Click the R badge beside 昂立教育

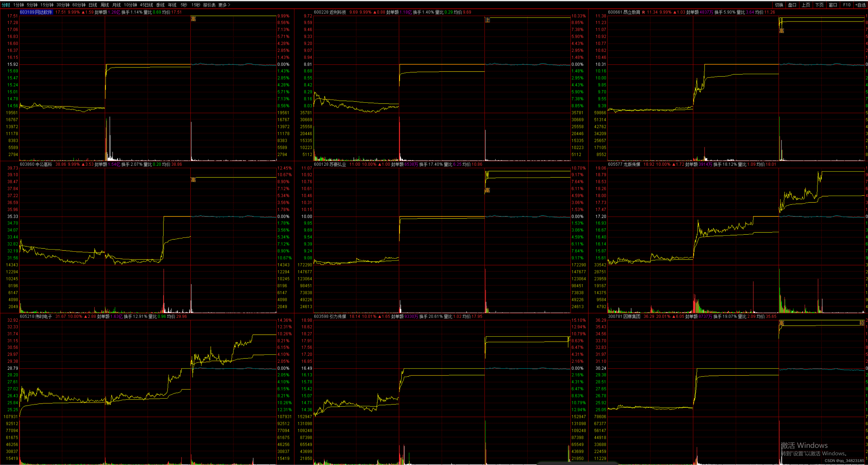pos(643,12)
